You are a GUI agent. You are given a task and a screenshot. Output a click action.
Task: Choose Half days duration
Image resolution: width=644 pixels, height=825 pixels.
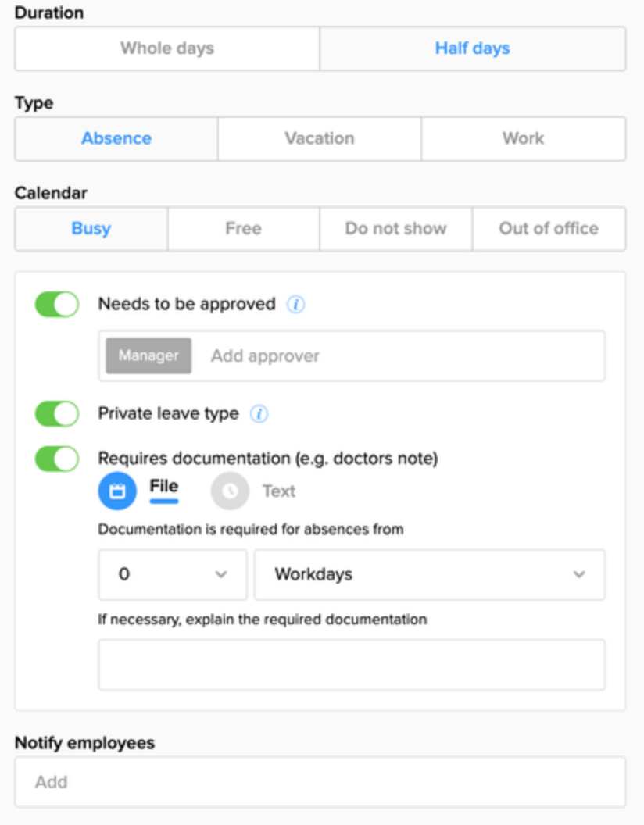[x=472, y=48]
